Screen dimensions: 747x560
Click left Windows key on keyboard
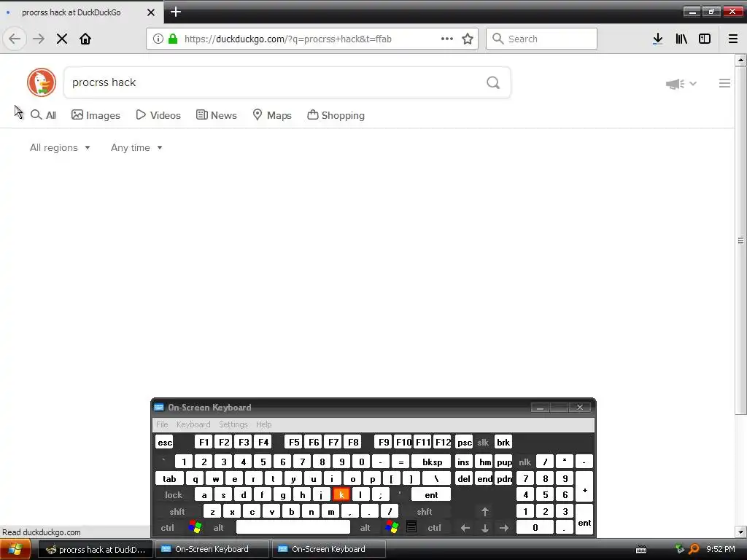point(195,527)
